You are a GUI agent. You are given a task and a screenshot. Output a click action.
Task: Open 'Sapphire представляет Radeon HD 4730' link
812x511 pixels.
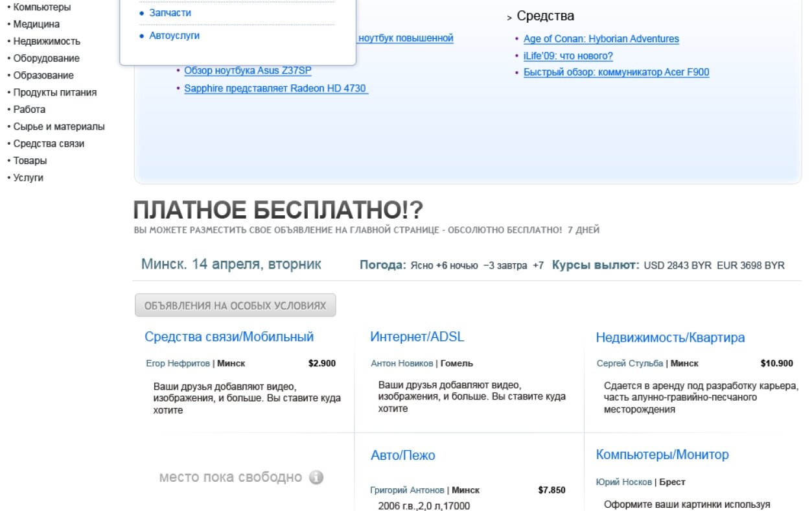point(276,88)
